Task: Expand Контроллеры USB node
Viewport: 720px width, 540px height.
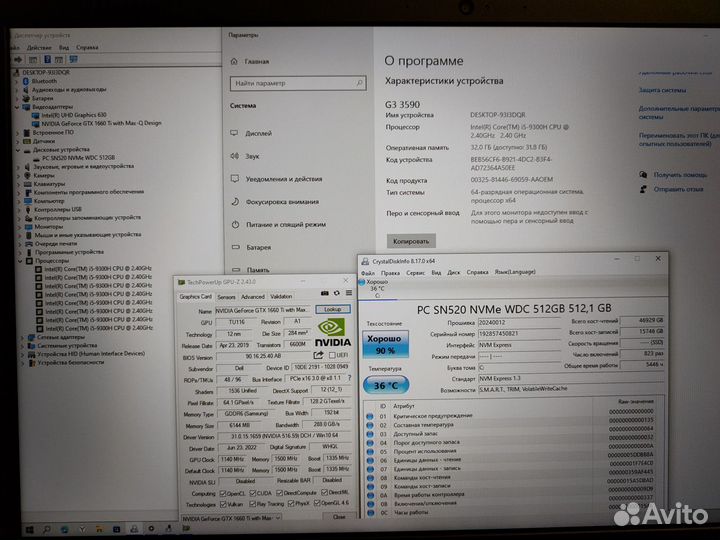Action: [x=19, y=209]
